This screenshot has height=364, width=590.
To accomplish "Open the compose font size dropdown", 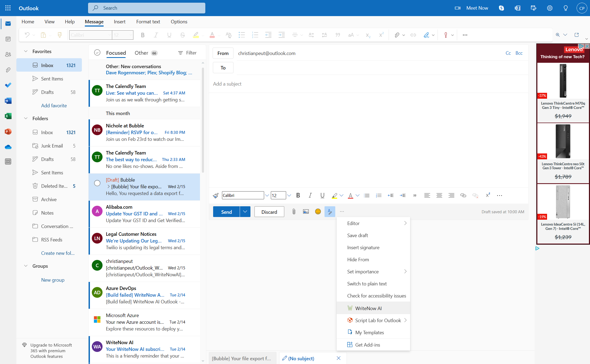I will coord(289,196).
